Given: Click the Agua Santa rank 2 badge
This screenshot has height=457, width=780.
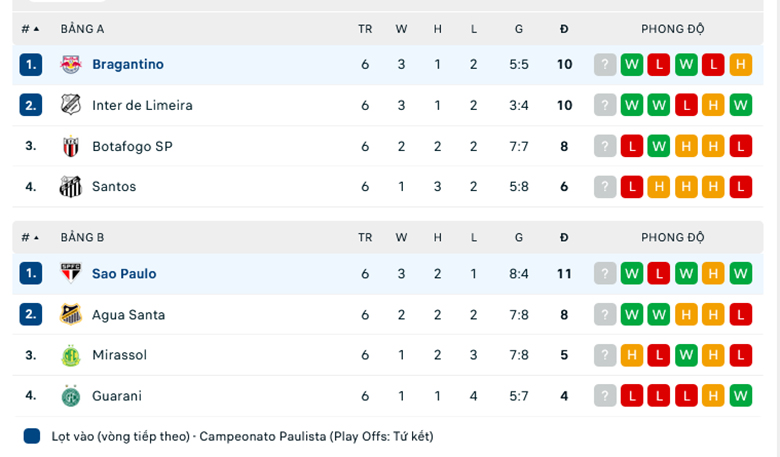Looking at the screenshot, I should [x=31, y=314].
